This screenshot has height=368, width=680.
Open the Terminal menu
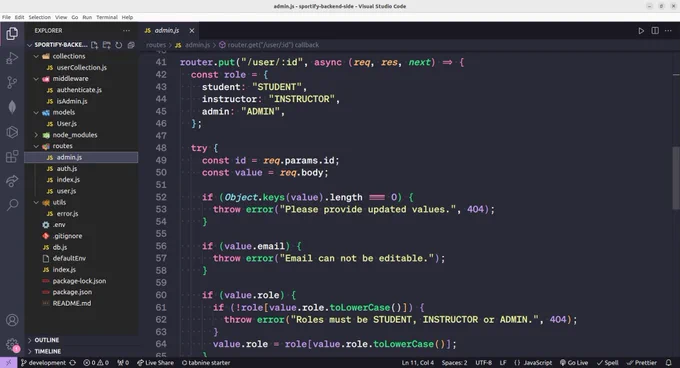pyautogui.click(x=107, y=17)
